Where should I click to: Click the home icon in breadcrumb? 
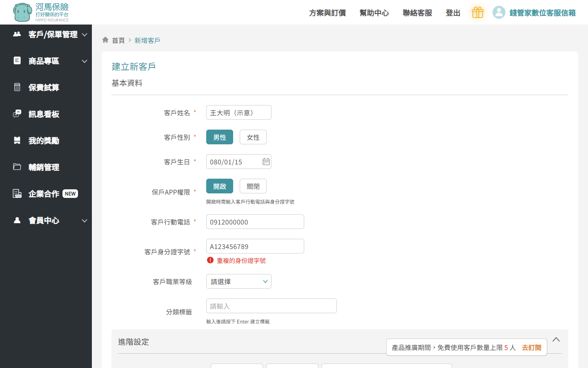[x=105, y=40]
